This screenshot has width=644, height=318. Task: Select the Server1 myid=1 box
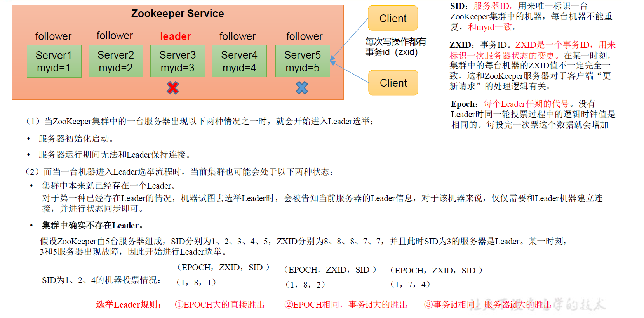pos(54,61)
